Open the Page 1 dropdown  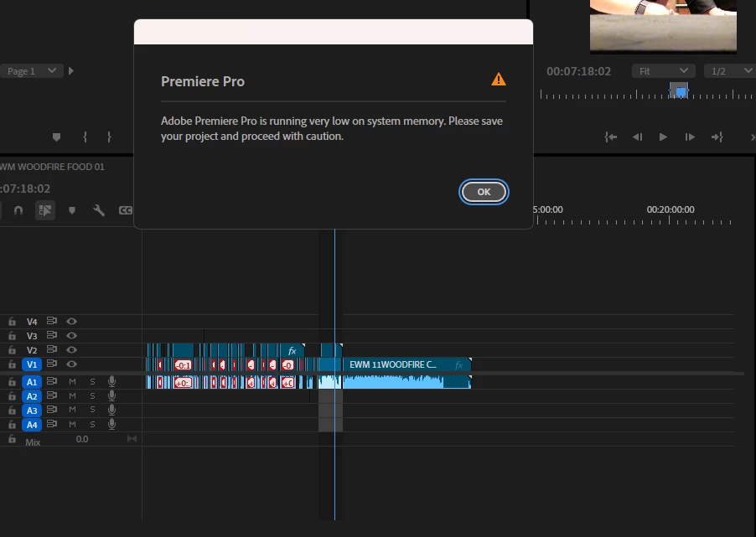[x=31, y=71]
